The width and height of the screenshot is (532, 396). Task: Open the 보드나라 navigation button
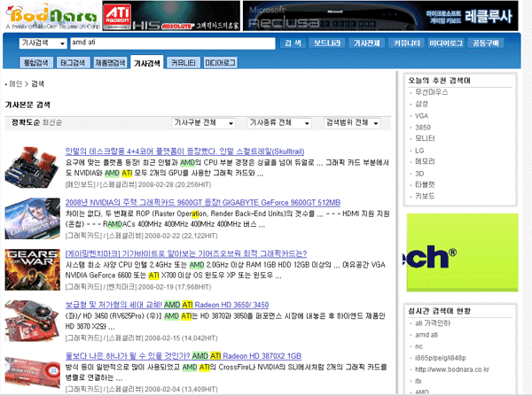pyautogui.click(x=326, y=43)
